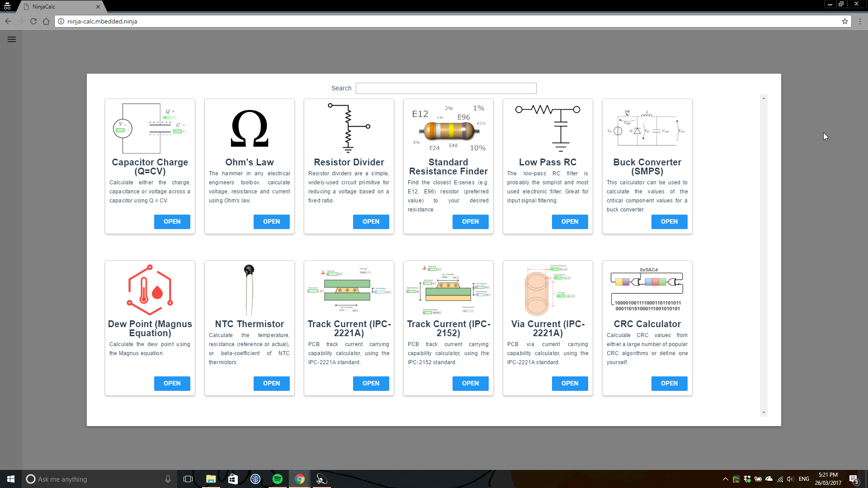Open the CRC Calculator
This screenshot has height=488, width=868.
click(669, 383)
